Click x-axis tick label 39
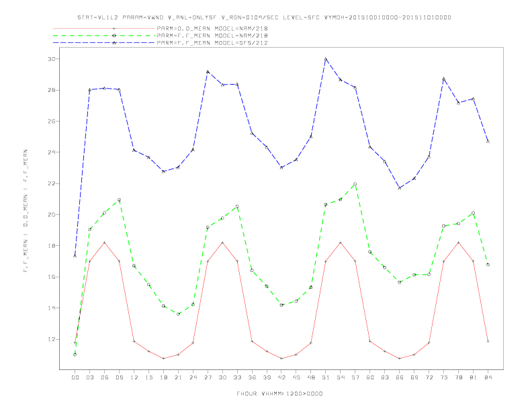532x411 pixels. [x=267, y=377]
